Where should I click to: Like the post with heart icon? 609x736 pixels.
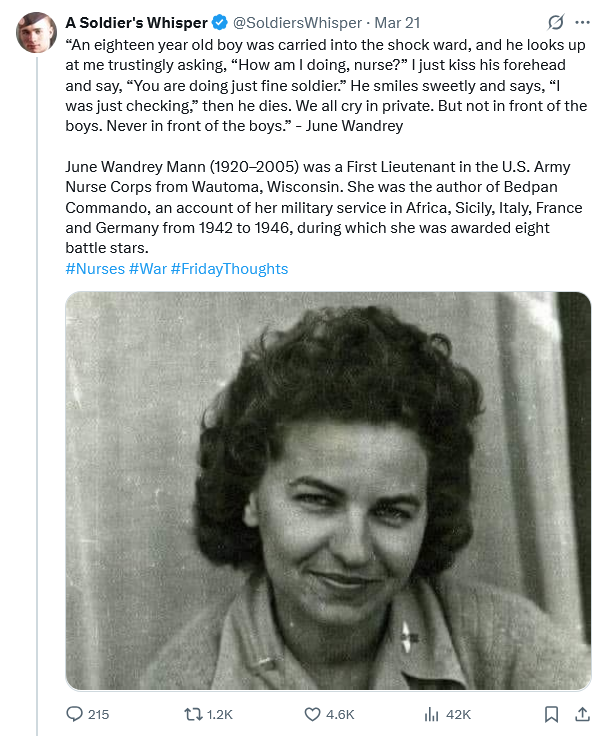[x=312, y=714]
